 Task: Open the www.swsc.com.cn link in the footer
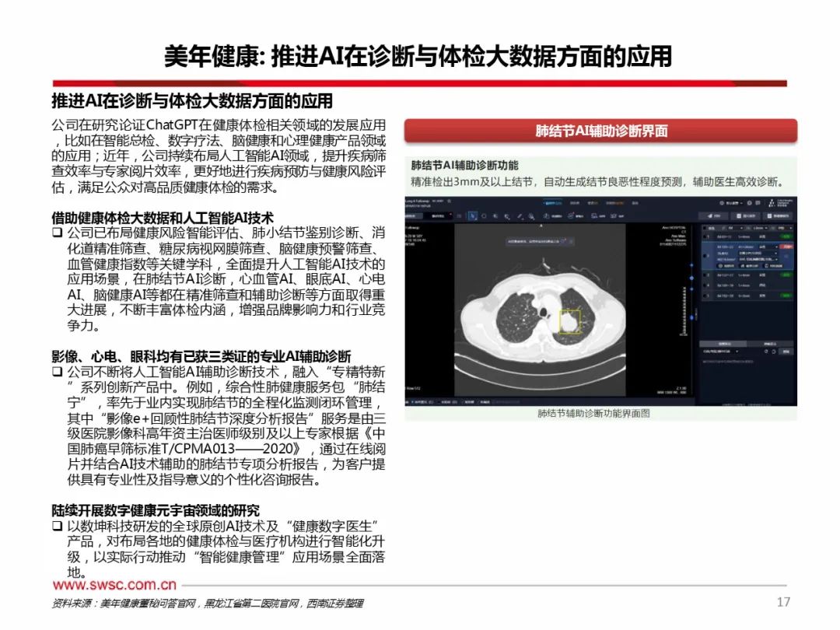coord(114,584)
